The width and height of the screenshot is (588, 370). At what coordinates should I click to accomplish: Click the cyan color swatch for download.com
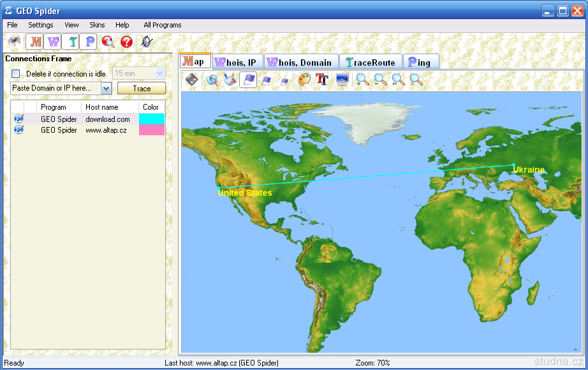152,119
